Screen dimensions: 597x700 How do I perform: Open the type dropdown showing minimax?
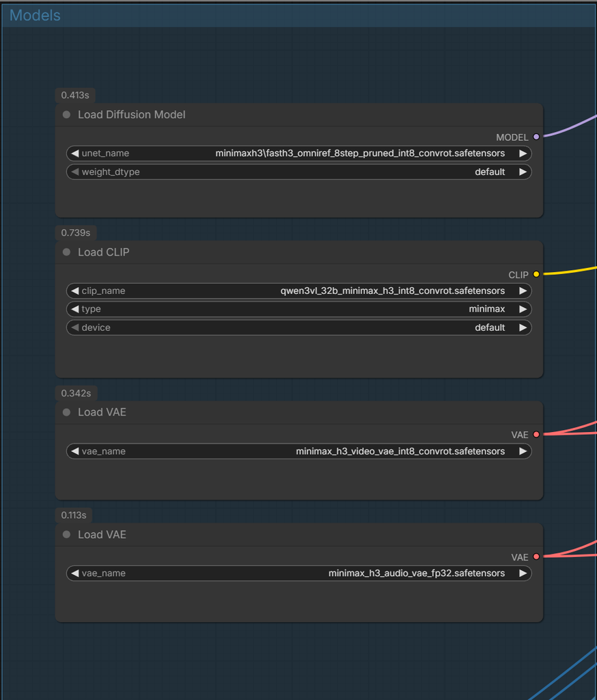tap(299, 309)
